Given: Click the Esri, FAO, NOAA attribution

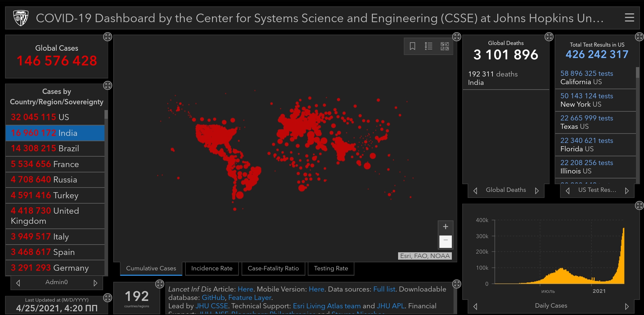Looking at the screenshot, I should click(425, 256).
